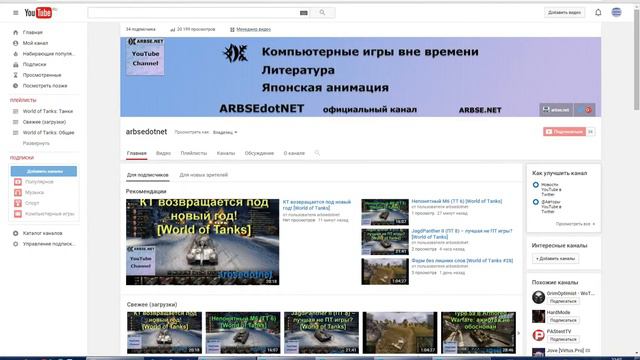Click the Каталог каналов icon
This screenshot has width=640, height=360.
pyautogui.click(x=16, y=233)
